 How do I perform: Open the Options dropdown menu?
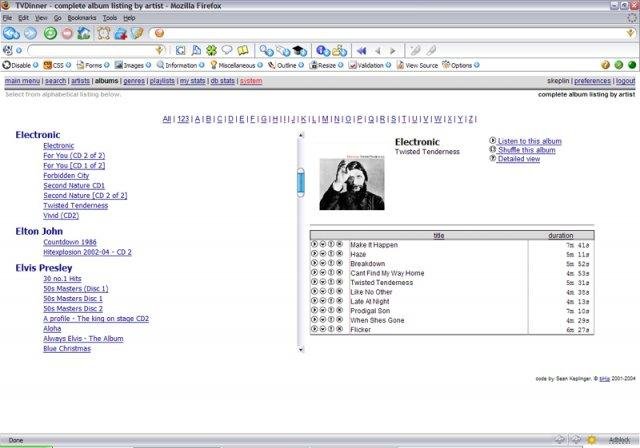coord(461,65)
